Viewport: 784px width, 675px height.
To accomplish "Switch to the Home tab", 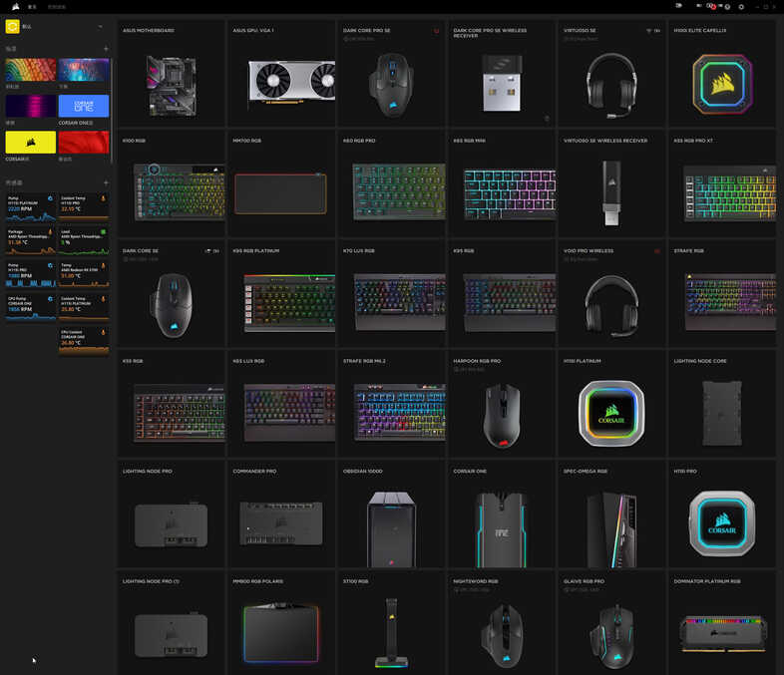I will pos(32,7).
